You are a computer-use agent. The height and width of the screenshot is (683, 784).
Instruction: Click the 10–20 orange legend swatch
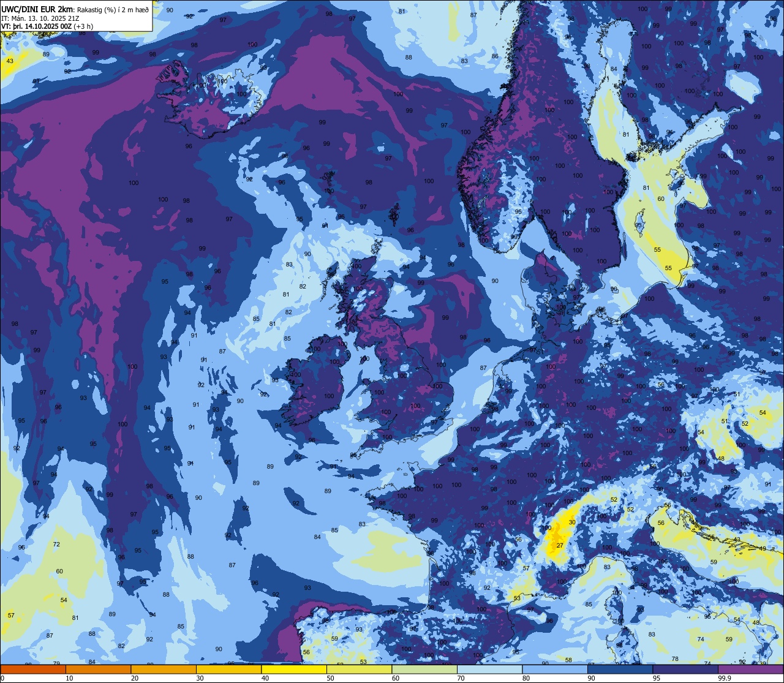[x=98, y=670]
